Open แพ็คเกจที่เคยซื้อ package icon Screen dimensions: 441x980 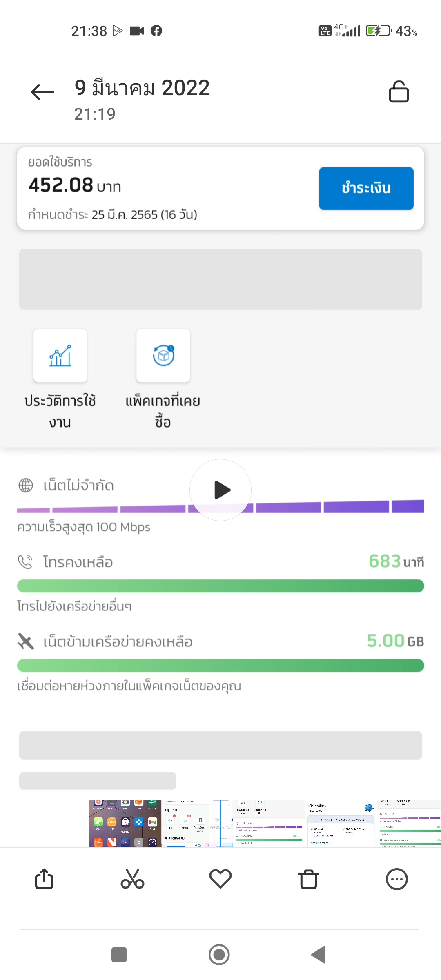pyautogui.click(x=163, y=356)
